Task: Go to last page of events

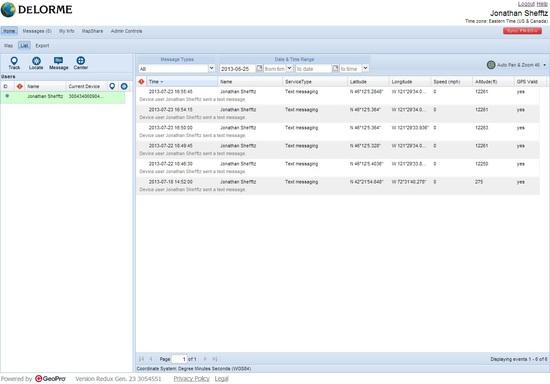Action: point(215,359)
